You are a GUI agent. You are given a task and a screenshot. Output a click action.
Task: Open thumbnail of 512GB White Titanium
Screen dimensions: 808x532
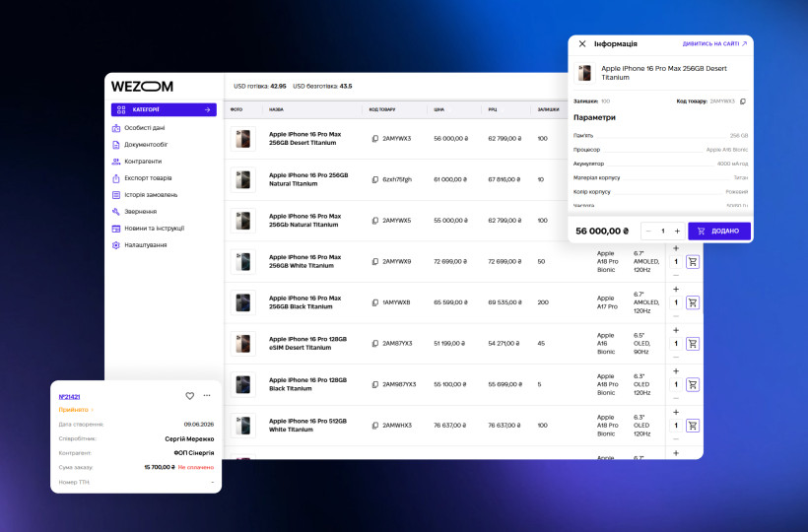pyautogui.click(x=243, y=426)
